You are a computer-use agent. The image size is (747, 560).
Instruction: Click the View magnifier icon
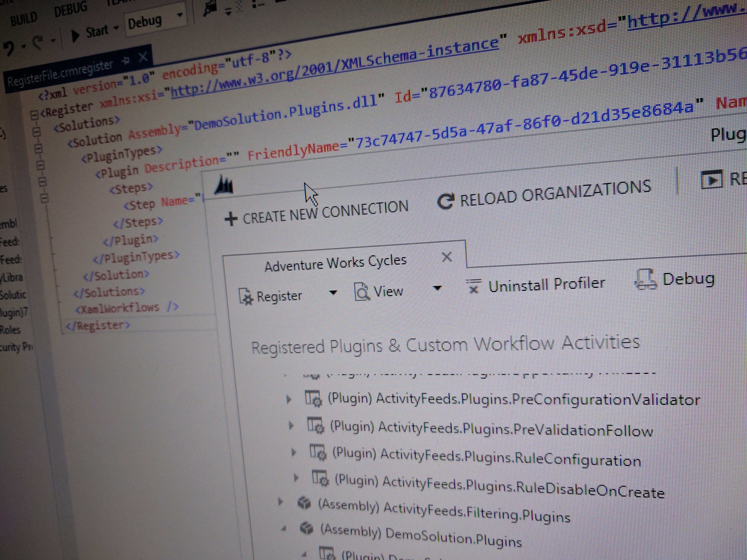(x=362, y=292)
